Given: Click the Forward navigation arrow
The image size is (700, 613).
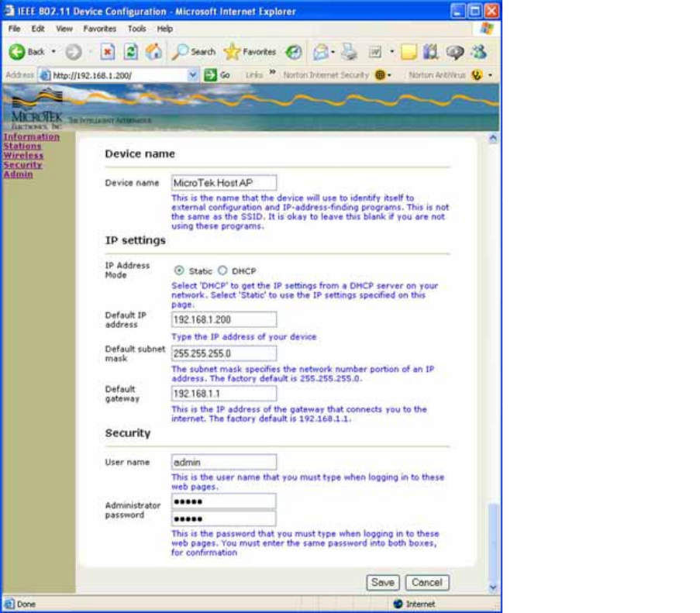Looking at the screenshot, I should [74, 52].
